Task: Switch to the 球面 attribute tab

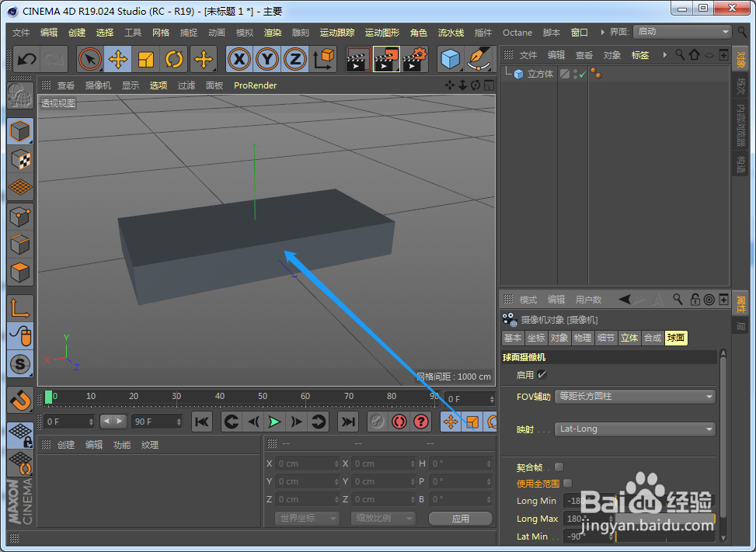Action: click(675, 338)
